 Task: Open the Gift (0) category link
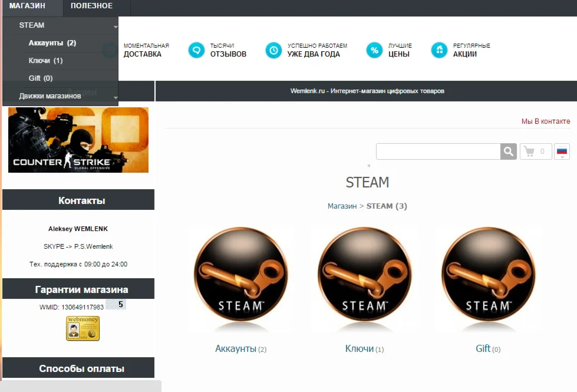click(488, 348)
